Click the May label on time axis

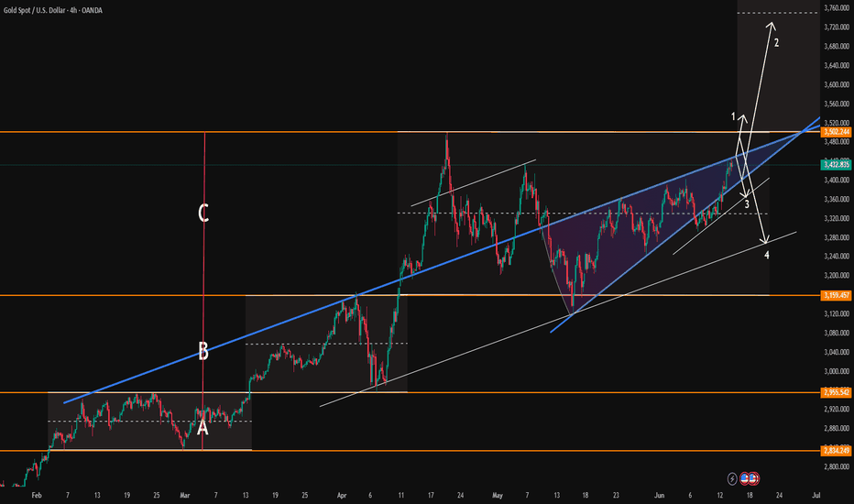tap(498, 495)
